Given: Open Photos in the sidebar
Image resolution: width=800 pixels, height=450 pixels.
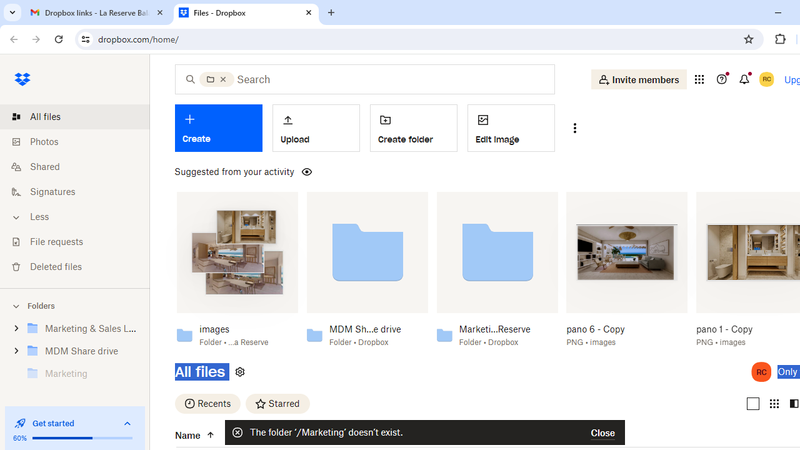Looking at the screenshot, I should tap(44, 142).
